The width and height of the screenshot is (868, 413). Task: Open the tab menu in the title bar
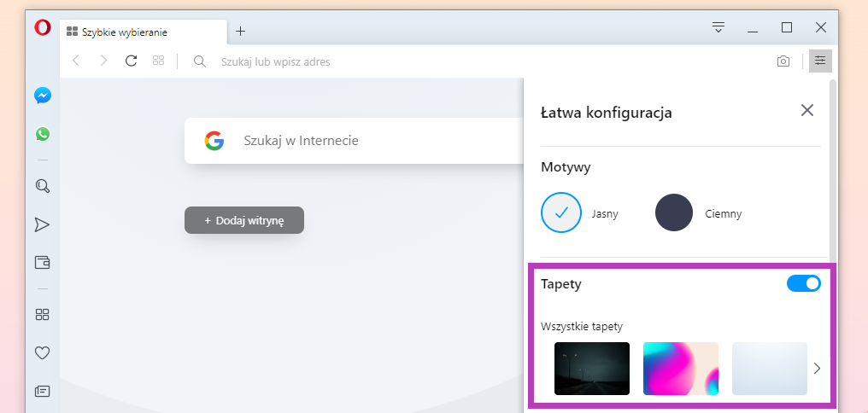[x=718, y=27]
